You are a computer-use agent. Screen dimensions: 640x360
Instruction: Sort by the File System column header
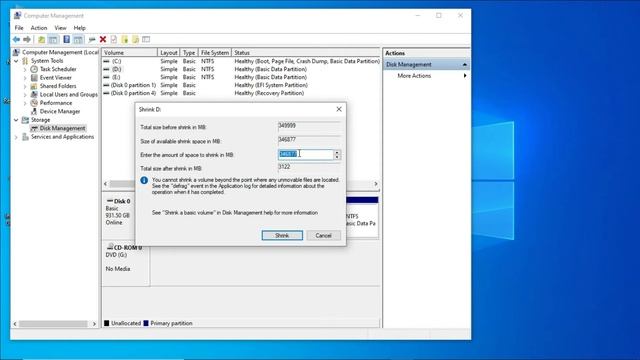point(215,53)
